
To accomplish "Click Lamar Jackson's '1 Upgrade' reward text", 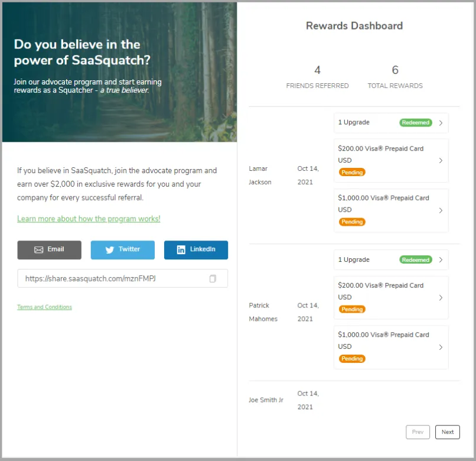I will [x=354, y=122].
